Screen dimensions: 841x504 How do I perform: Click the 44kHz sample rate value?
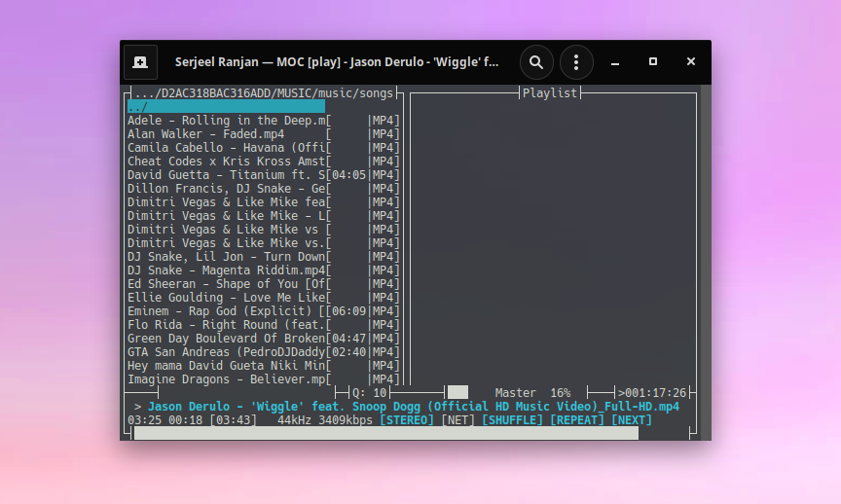(x=294, y=419)
